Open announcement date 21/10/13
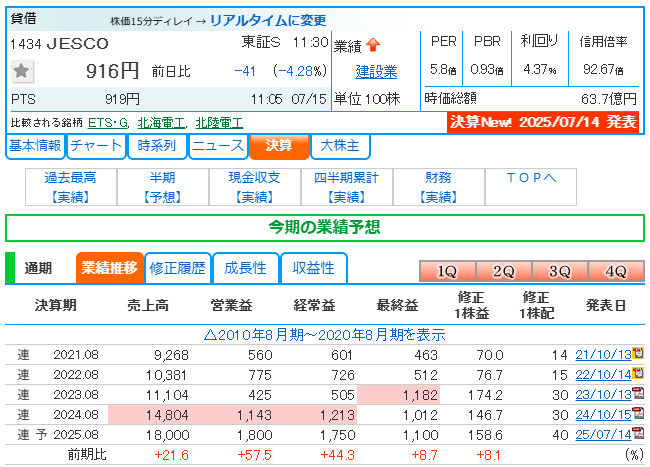The height and width of the screenshot is (467, 650). click(603, 355)
